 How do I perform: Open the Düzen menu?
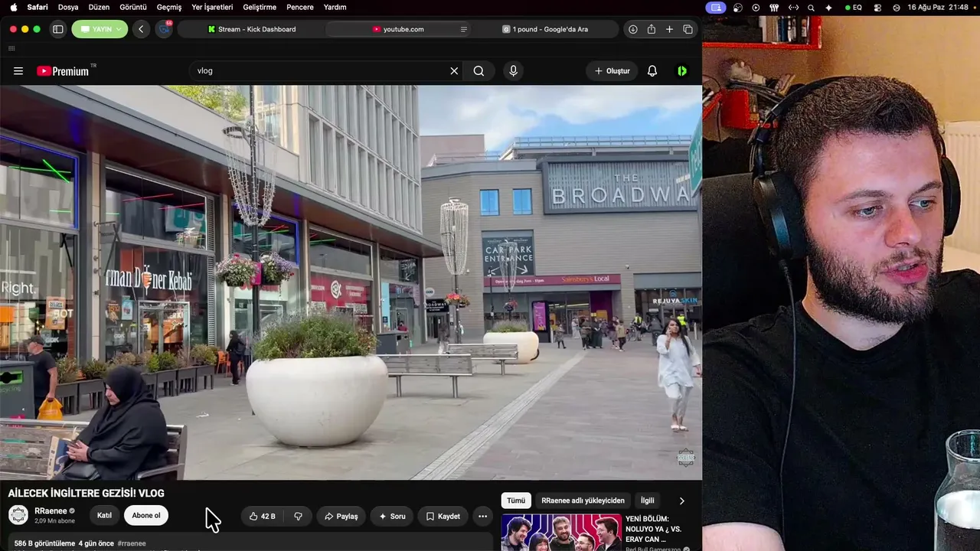pyautogui.click(x=99, y=7)
